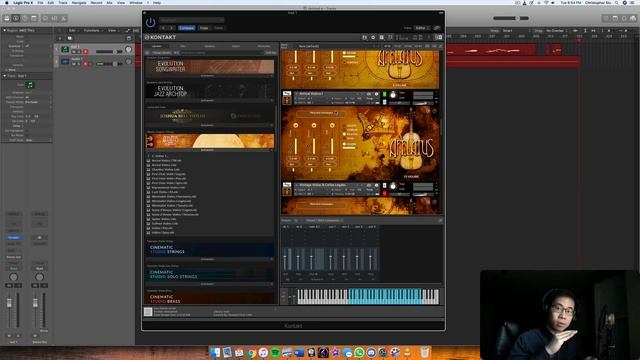Toggle the Kontakt browser panel icon
640x360 pixels.
tap(364, 37)
